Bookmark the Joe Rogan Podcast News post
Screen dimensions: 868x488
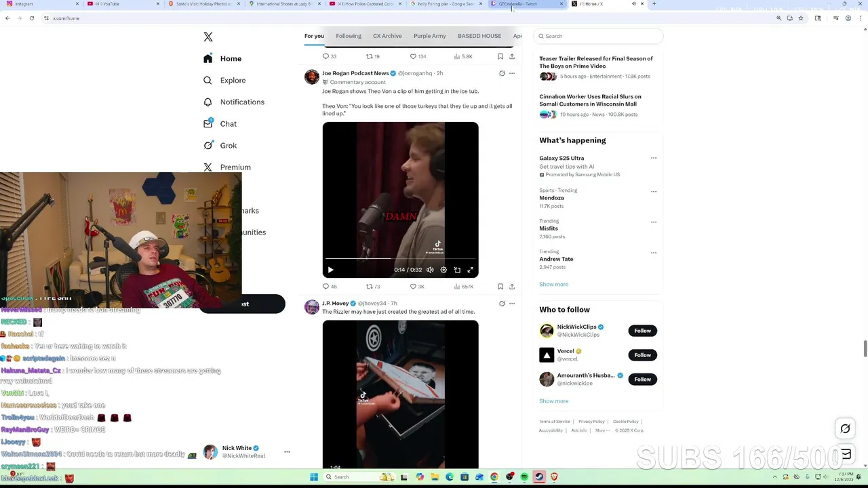coord(500,287)
